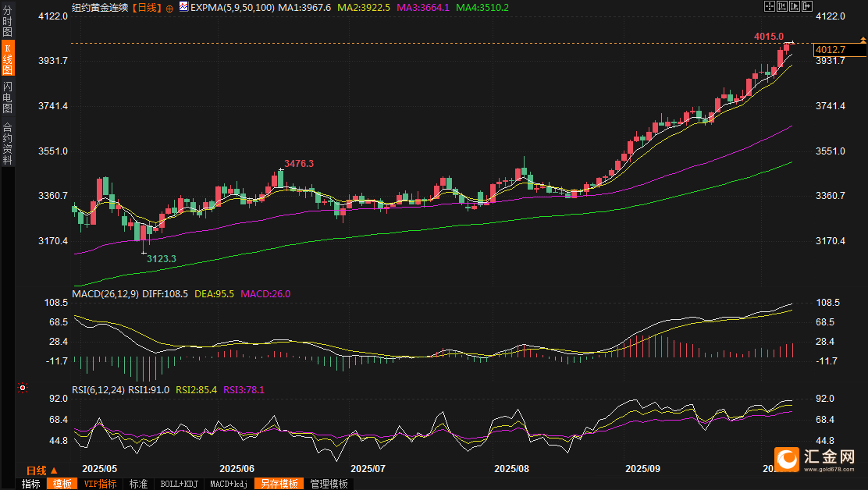Click the red target icon left of RSI
Image resolution: width=868 pixels, height=490 pixels.
[23, 388]
